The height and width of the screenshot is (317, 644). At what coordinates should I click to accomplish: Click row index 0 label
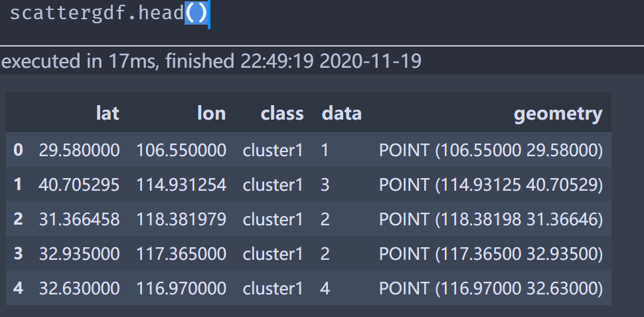tap(18, 150)
